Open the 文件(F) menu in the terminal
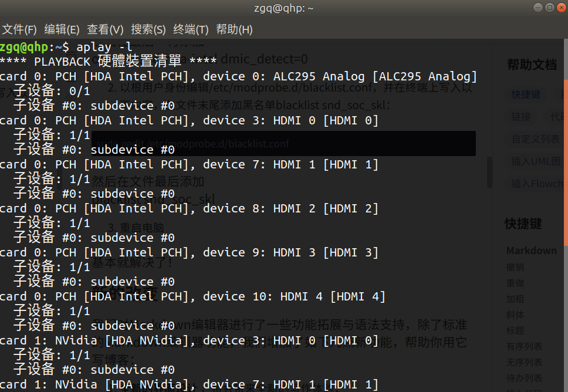 [19, 29]
